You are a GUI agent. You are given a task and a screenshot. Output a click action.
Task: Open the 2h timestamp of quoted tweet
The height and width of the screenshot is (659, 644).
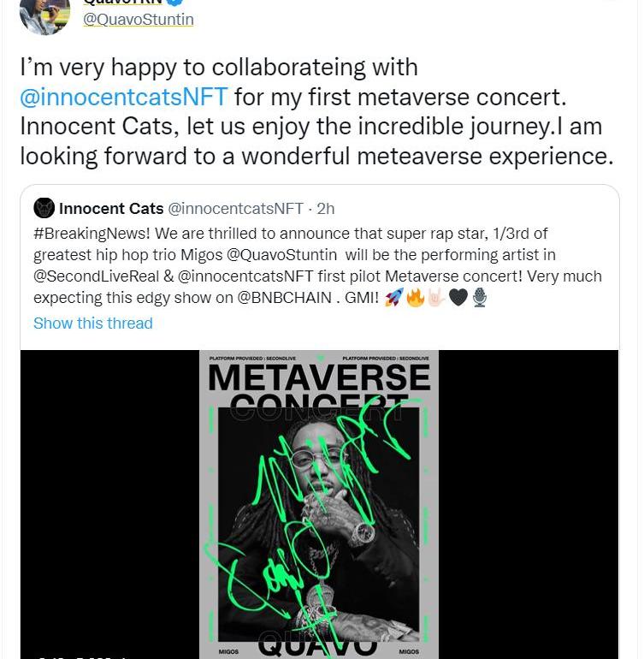click(325, 209)
